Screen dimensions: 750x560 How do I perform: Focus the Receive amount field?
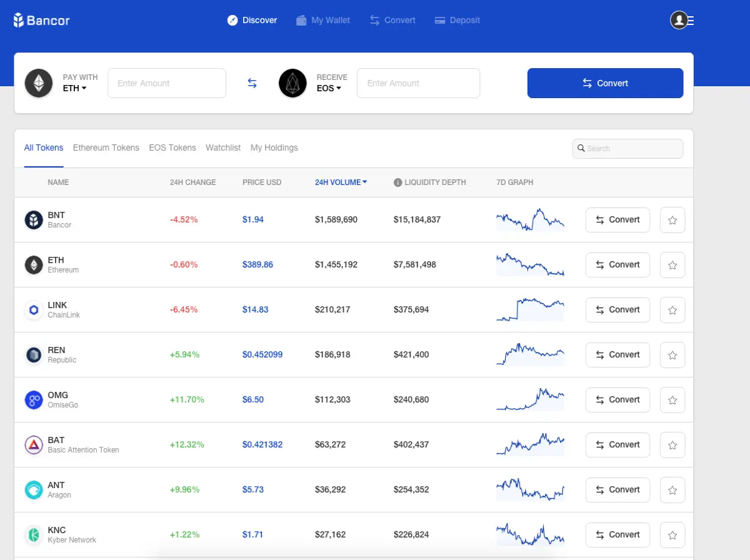[418, 83]
